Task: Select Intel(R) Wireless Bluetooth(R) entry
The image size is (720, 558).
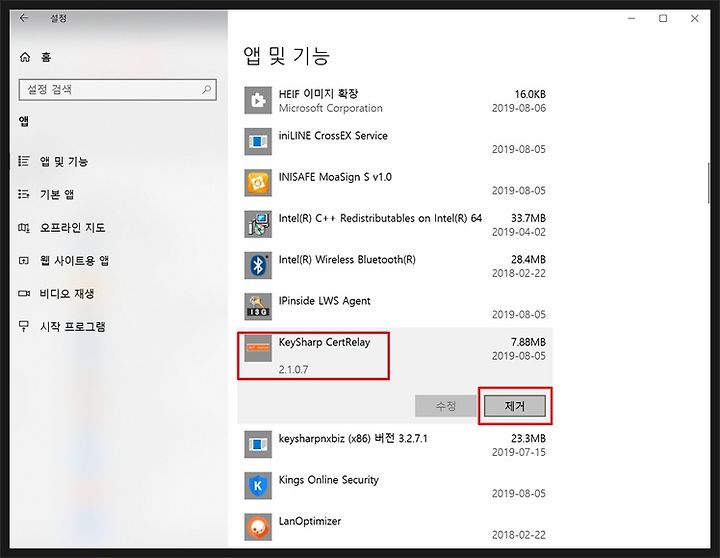Action: (x=395, y=265)
